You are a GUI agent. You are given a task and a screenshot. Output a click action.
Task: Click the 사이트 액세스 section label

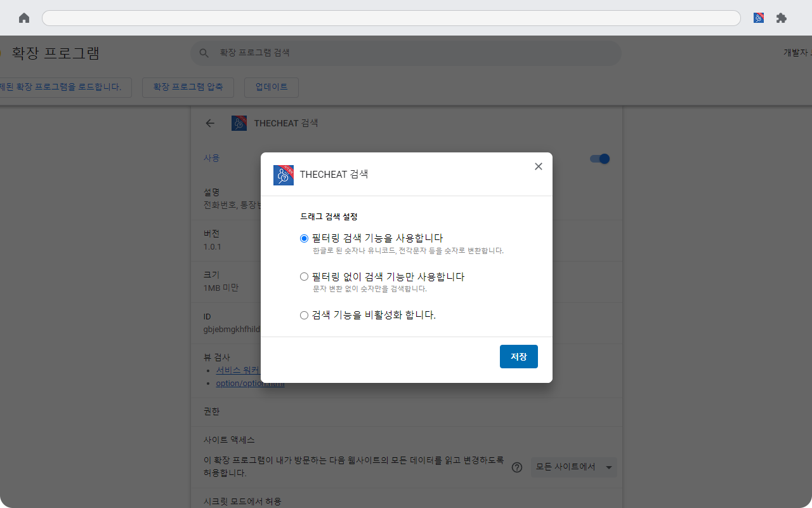(x=229, y=440)
